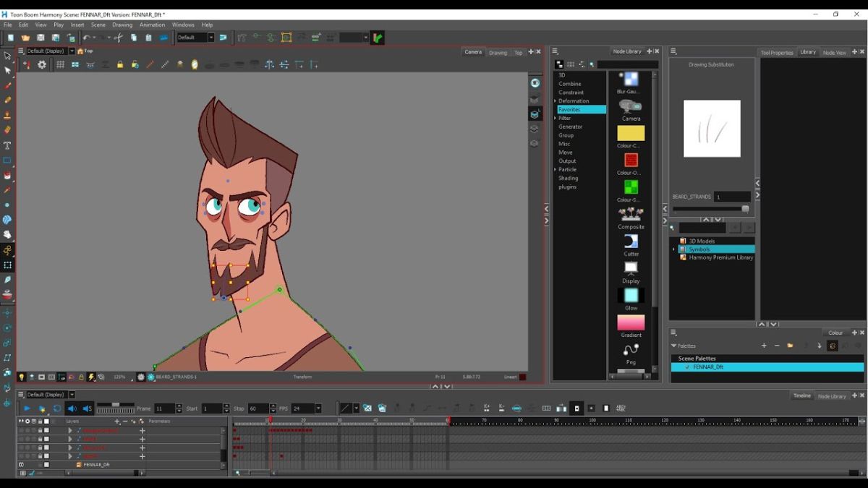Expand the Deformation category in Node Library

556,101
